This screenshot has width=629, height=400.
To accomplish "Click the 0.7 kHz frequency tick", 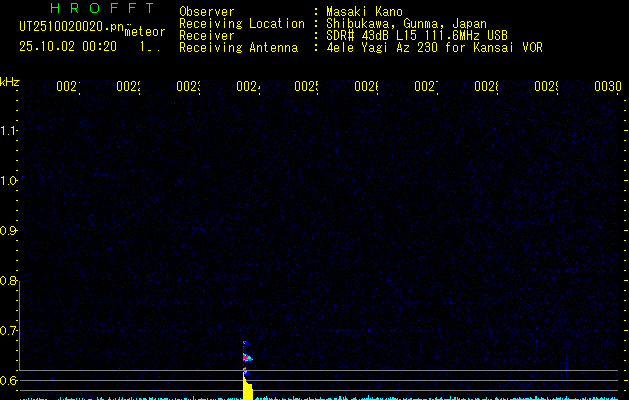I will pos(10,331).
